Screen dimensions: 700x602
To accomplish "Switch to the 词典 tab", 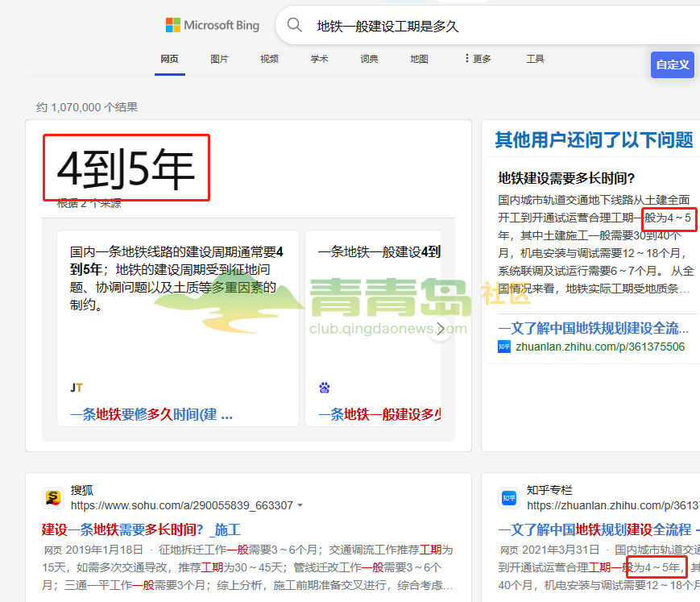I will 369,59.
